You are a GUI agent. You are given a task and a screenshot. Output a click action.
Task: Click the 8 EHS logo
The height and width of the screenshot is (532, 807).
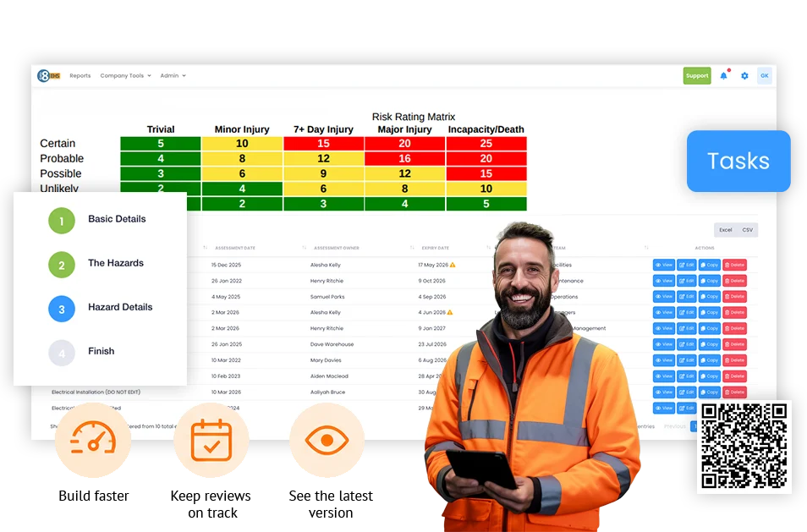[x=49, y=75]
